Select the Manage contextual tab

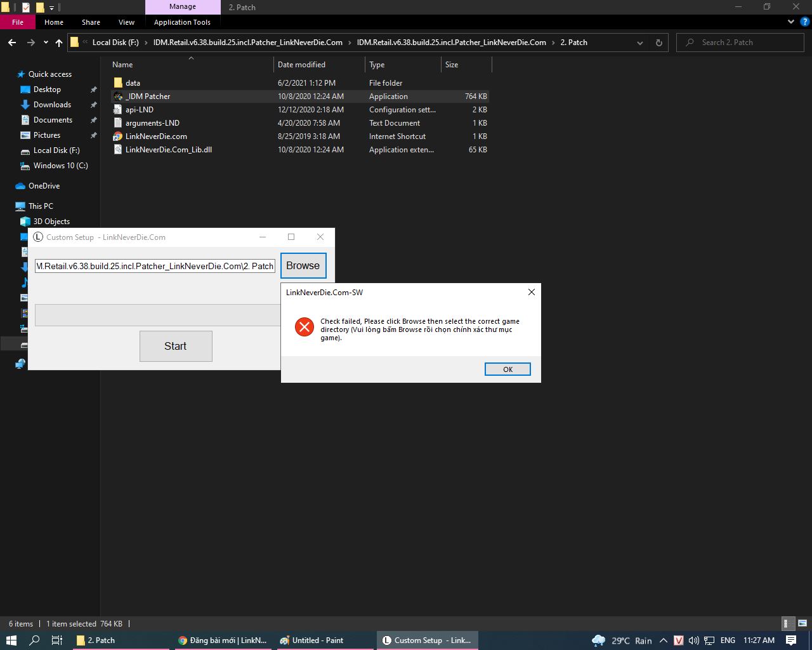(x=183, y=7)
